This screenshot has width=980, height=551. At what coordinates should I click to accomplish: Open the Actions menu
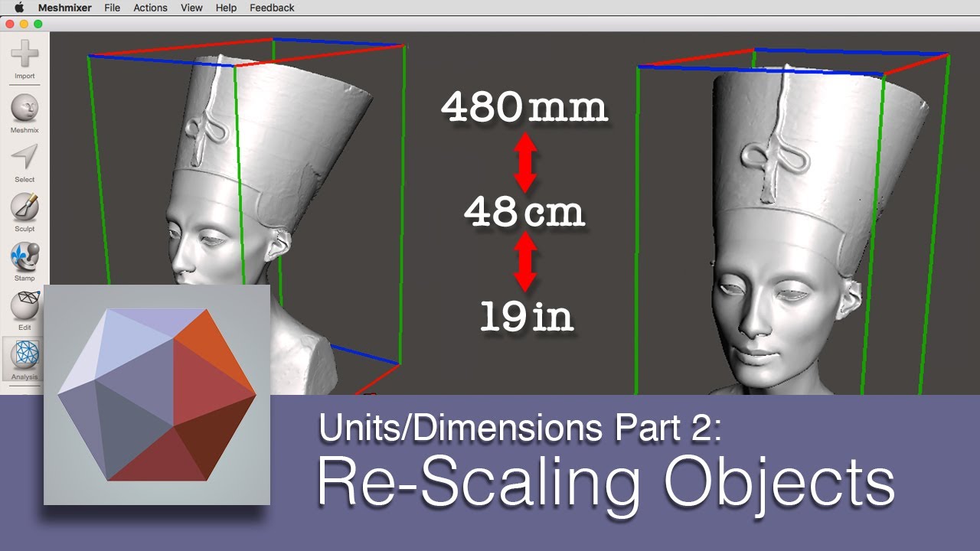(x=150, y=8)
